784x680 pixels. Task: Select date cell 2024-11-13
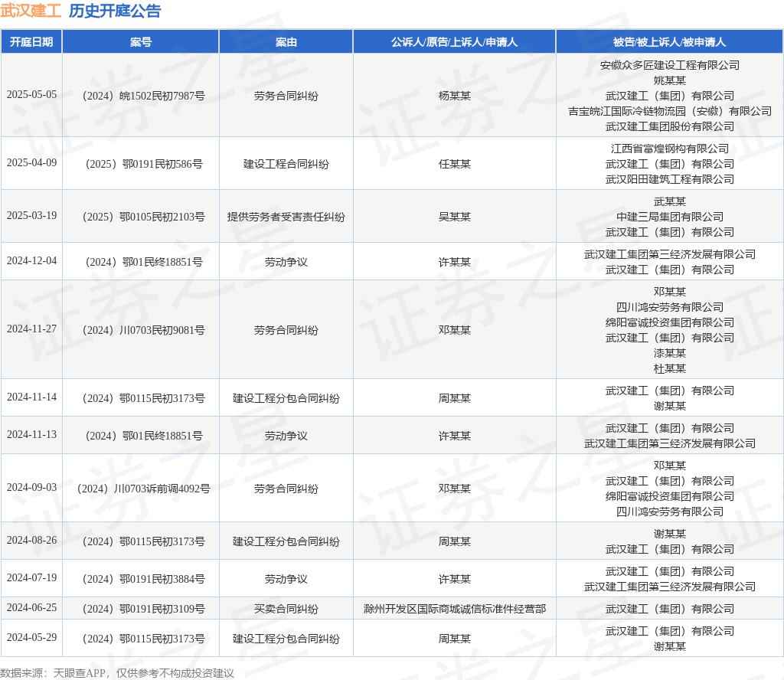[x=31, y=434]
